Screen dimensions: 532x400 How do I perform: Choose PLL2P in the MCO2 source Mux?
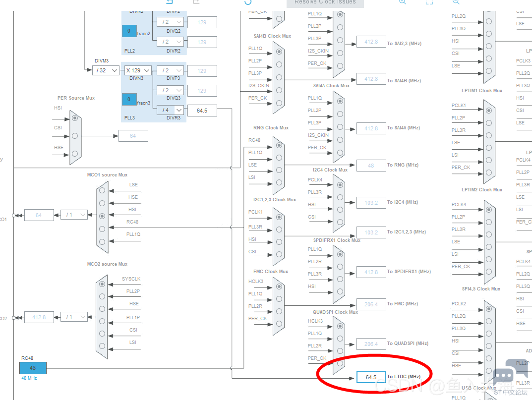pyautogui.click(x=102, y=296)
